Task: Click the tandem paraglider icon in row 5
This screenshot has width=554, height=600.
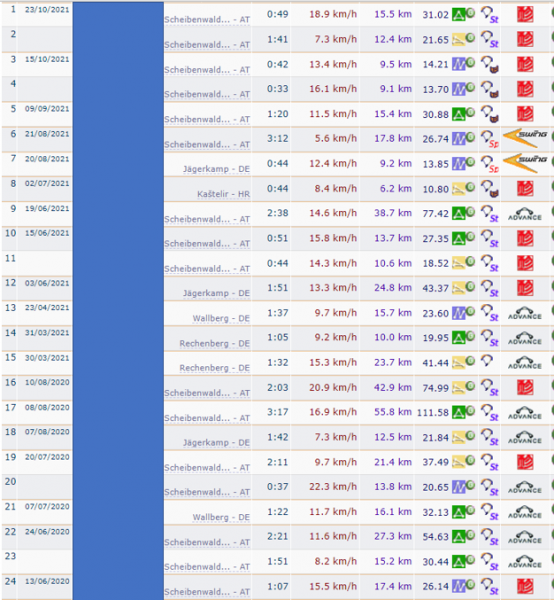Action: pyautogui.click(x=490, y=114)
